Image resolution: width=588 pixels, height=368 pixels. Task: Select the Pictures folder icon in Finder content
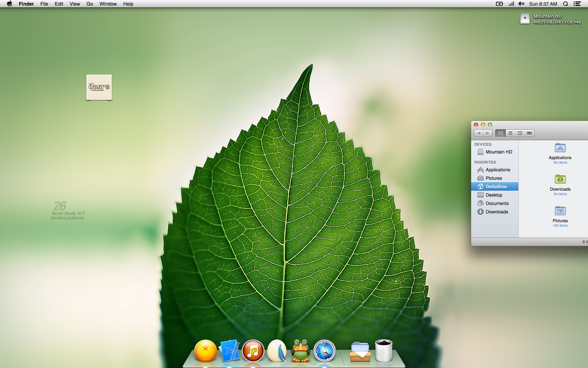click(560, 211)
